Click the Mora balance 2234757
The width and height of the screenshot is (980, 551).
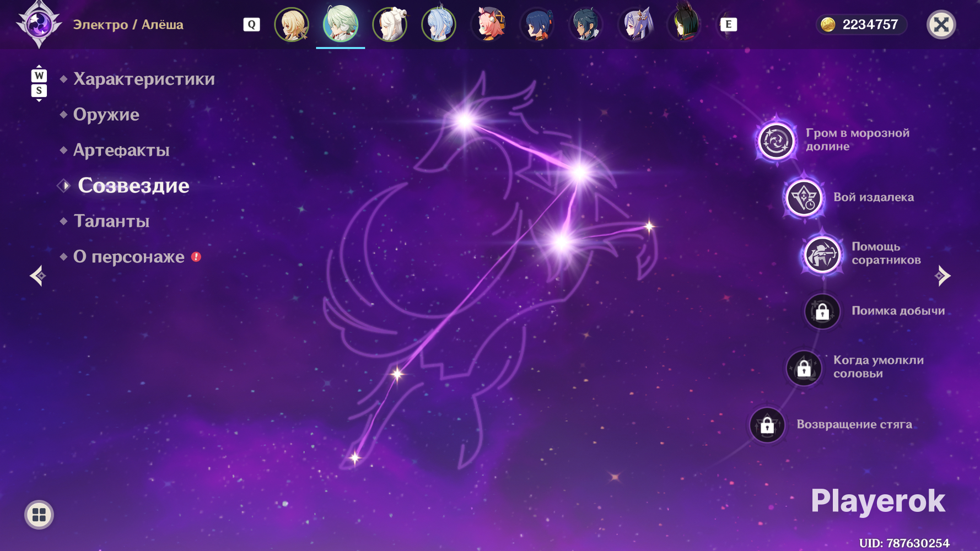point(870,24)
